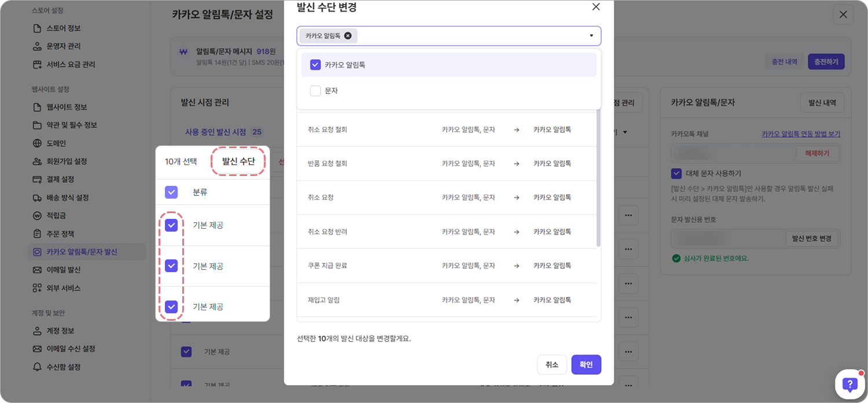Open 약관 및 필수 정보 folder icon
Image resolution: width=868 pixels, height=403 pixels.
coord(37,125)
